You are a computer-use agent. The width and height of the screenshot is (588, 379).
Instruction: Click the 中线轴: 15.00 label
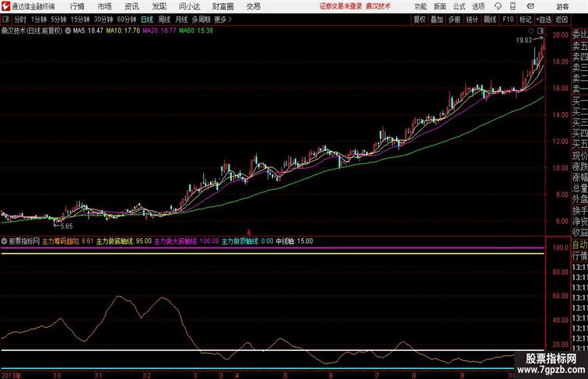coord(294,241)
